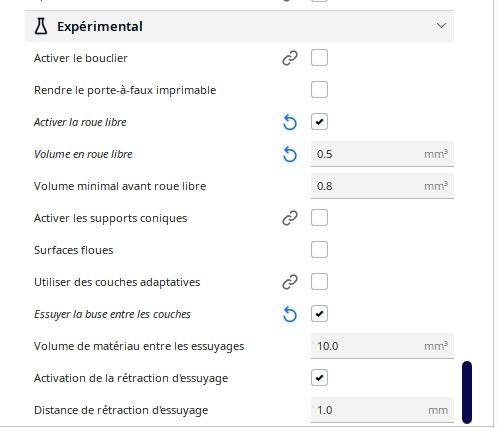This screenshot has width=498, height=428.
Task: Reset Essuyer la buse entre les couches
Action: pyautogui.click(x=290, y=314)
